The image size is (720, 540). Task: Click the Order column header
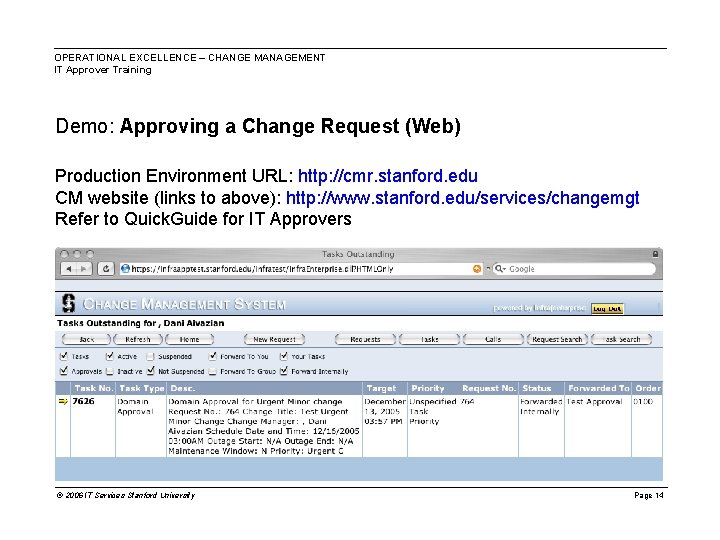647,388
